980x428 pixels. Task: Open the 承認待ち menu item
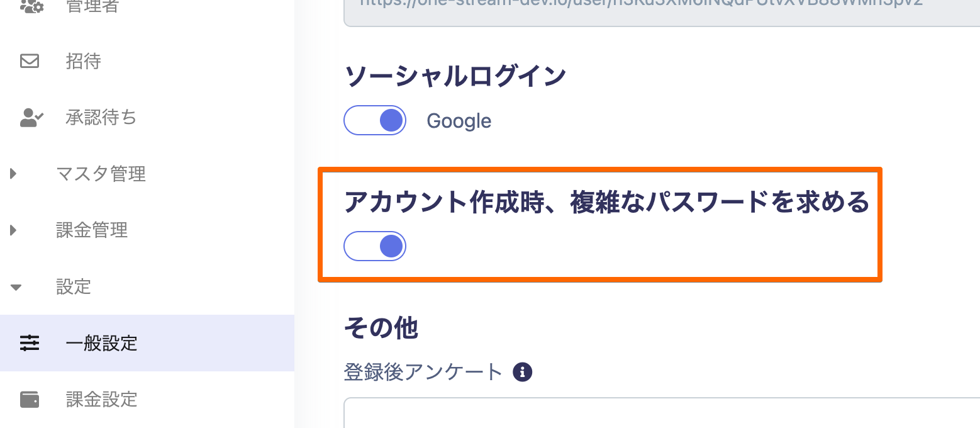101,118
